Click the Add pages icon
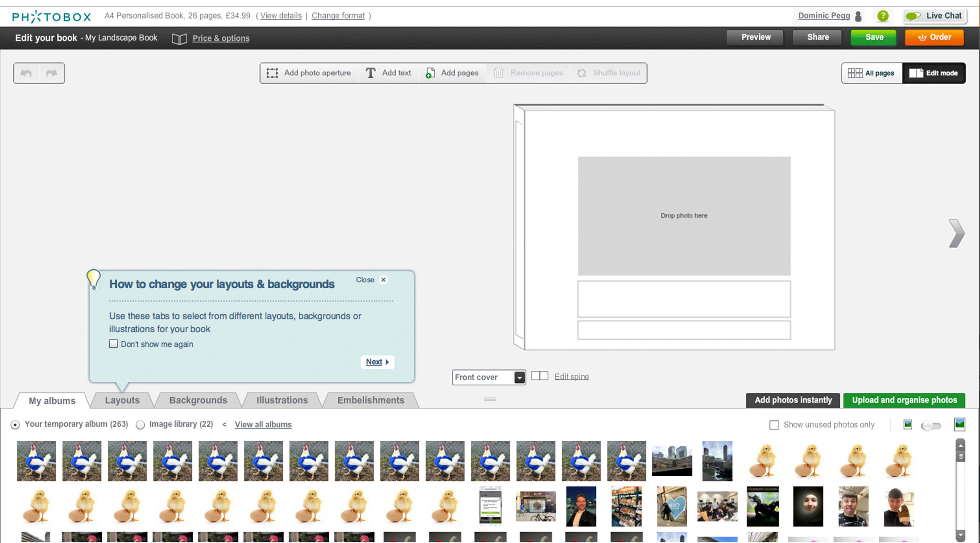Image resolution: width=980 pixels, height=543 pixels. pyautogui.click(x=430, y=73)
